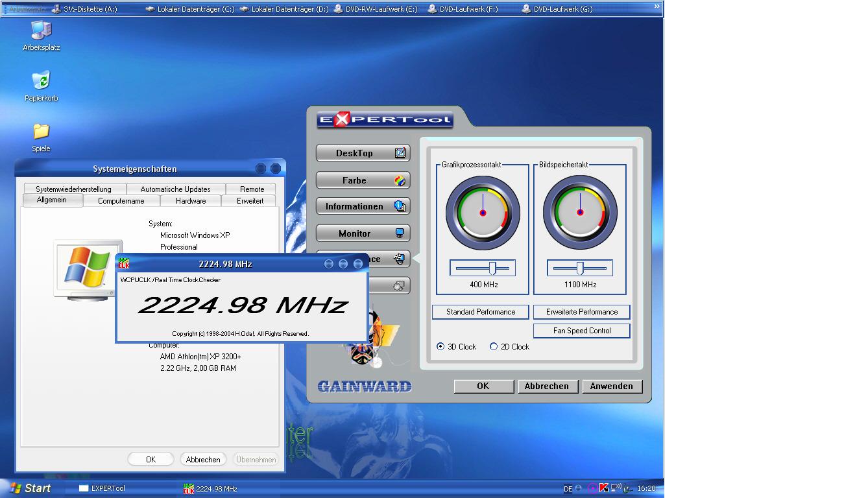
Task: Open Lokaler Datenträger (D:) in top toolbar
Action: (284, 9)
